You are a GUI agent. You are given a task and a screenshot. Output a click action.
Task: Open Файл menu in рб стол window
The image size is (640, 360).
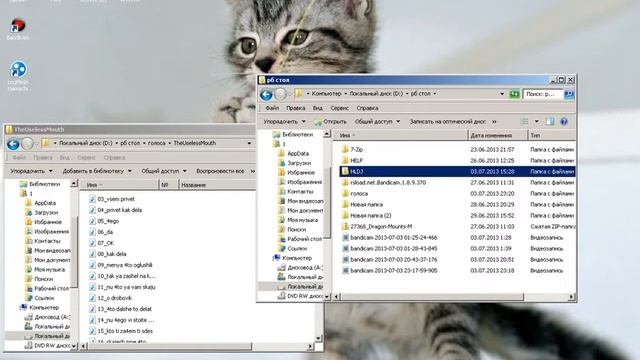pyautogui.click(x=272, y=108)
